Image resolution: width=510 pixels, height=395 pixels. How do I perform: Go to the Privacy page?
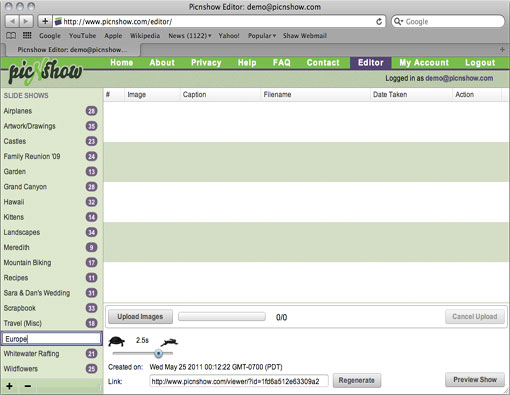[x=206, y=63]
